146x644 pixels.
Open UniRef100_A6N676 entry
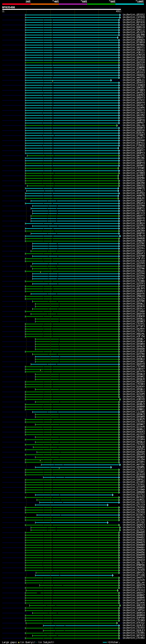pos(134,188)
